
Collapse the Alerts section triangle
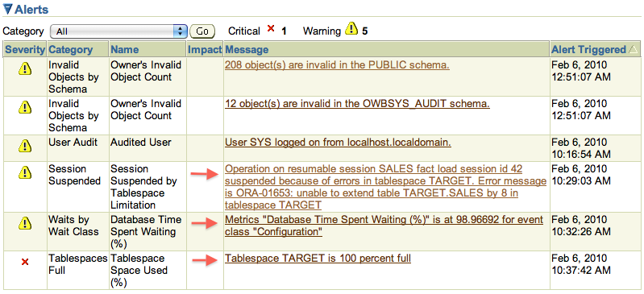8,9
